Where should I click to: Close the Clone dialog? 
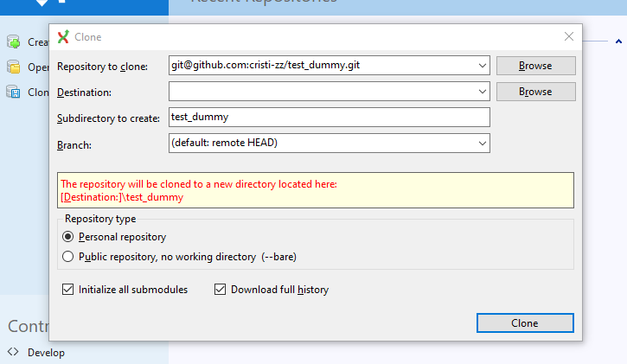(x=568, y=36)
